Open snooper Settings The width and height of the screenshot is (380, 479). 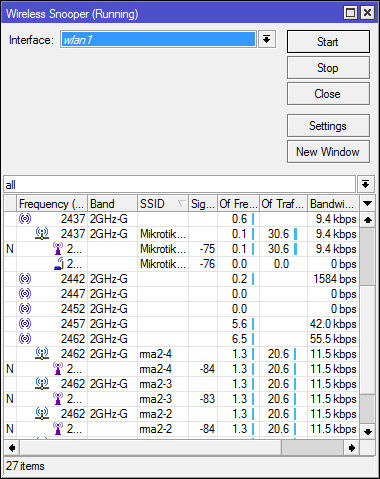coord(328,126)
